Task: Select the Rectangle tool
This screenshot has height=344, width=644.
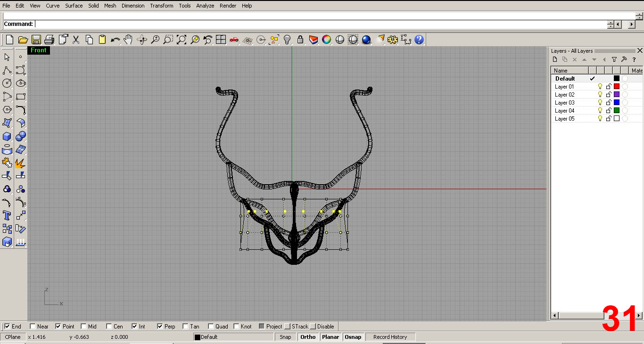Action: pyautogui.click(x=21, y=97)
